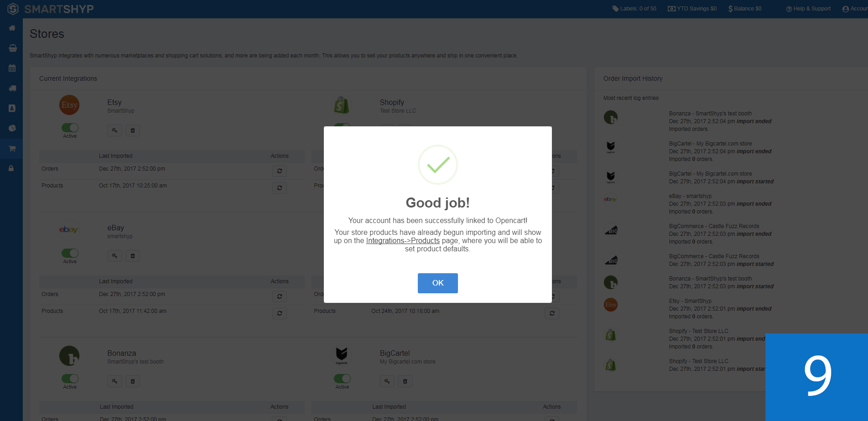The image size is (868, 421).
Task: Toggle the BigCartel store Active switch
Action: 342,379
